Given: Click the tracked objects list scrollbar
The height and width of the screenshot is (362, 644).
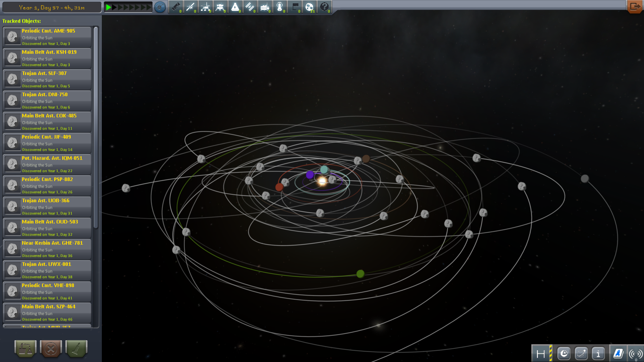Looking at the screenshot, I should (x=96, y=127).
